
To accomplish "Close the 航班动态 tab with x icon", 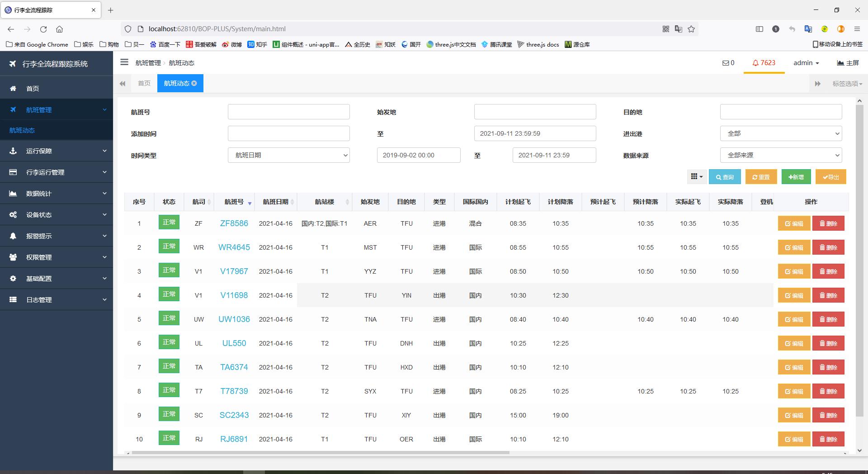I will click(194, 83).
